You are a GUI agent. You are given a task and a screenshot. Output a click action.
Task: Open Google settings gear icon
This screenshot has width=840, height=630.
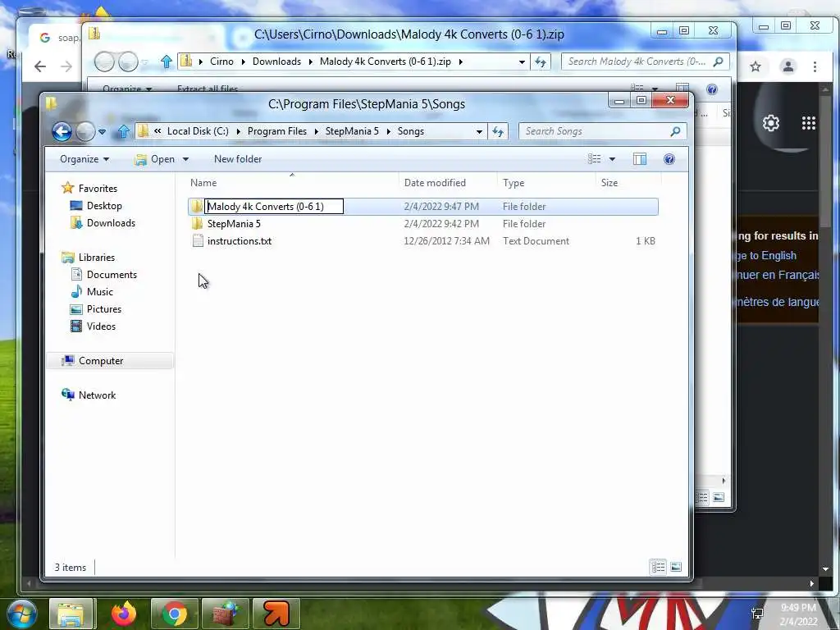(x=771, y=123)
